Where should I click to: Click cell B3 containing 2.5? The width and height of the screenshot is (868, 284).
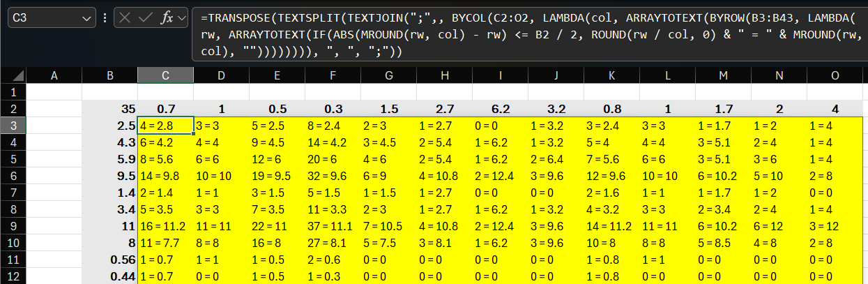pos(109,126)
